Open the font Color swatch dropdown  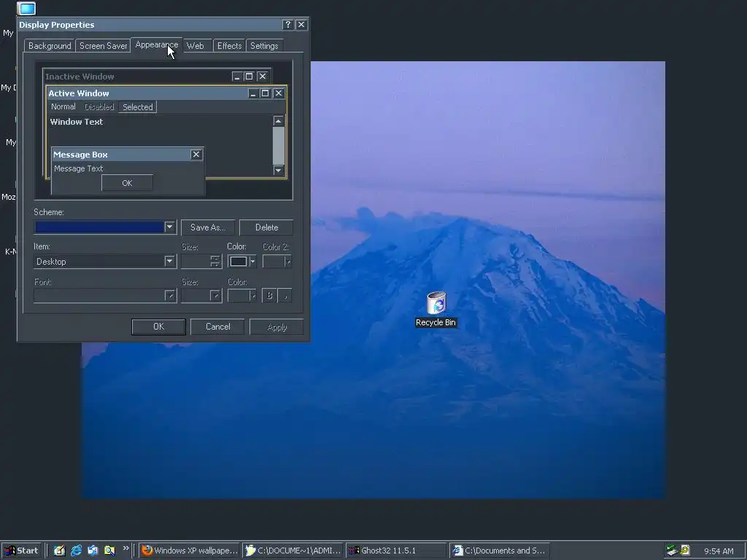click(x=242, y=295)
